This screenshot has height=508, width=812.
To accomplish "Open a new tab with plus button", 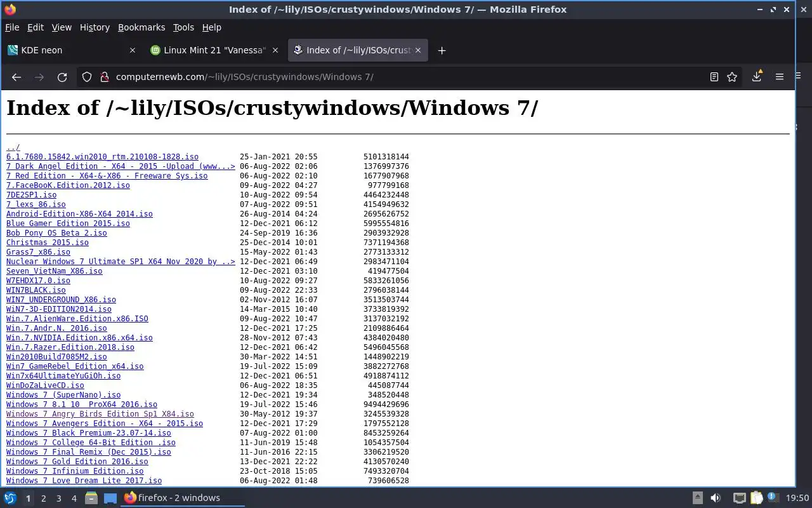I will [442, 50].
